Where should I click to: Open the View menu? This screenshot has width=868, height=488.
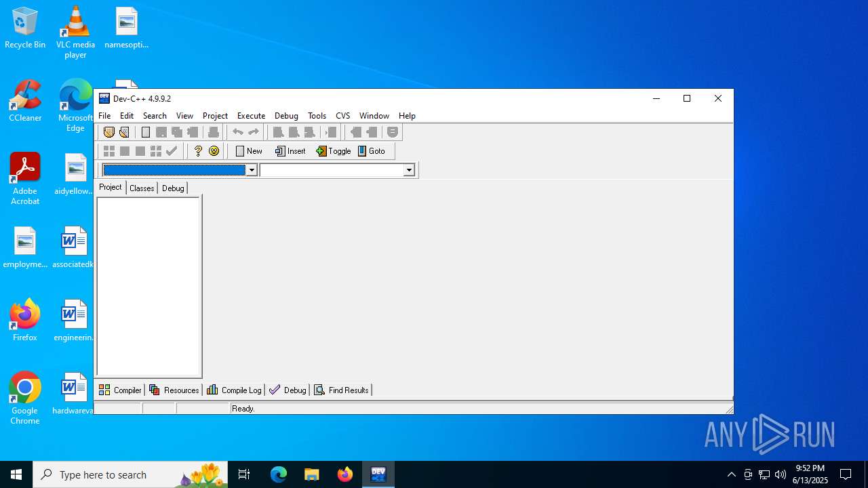pyautogui.click(x=184, y=116)
